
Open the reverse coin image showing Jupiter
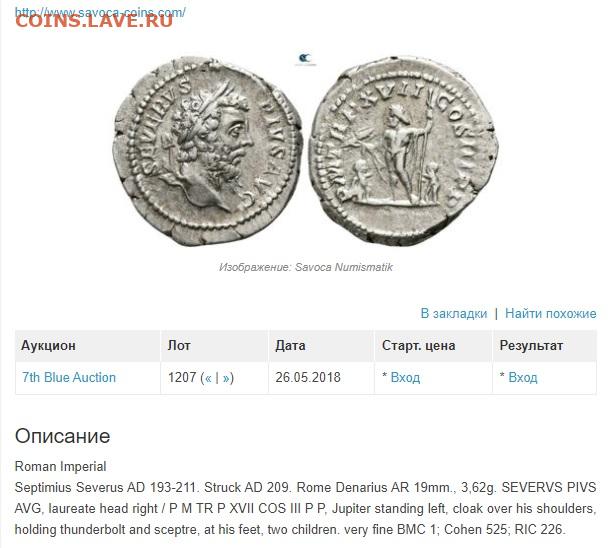tap(403, 150)
